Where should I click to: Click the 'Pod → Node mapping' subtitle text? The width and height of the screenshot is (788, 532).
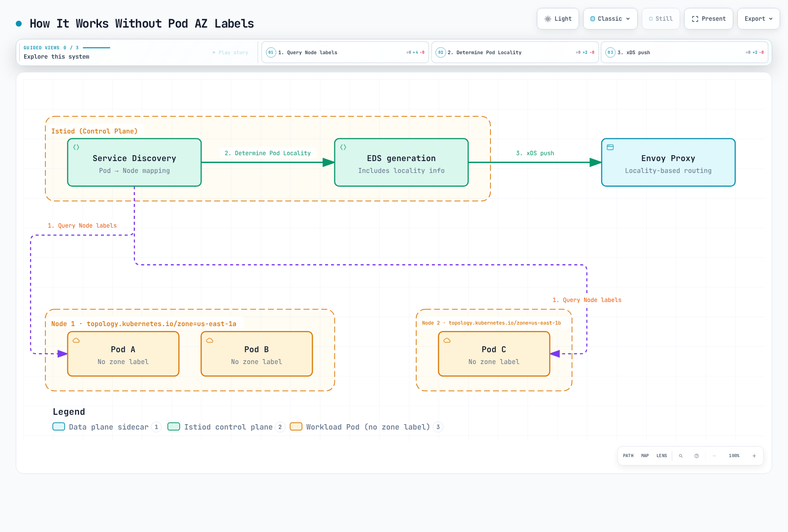pos(134,171)
